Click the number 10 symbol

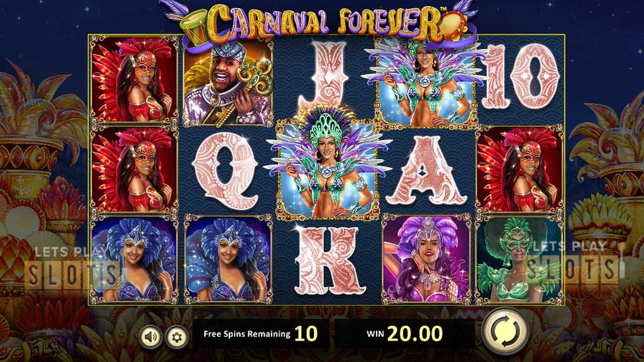pos(520,77)
